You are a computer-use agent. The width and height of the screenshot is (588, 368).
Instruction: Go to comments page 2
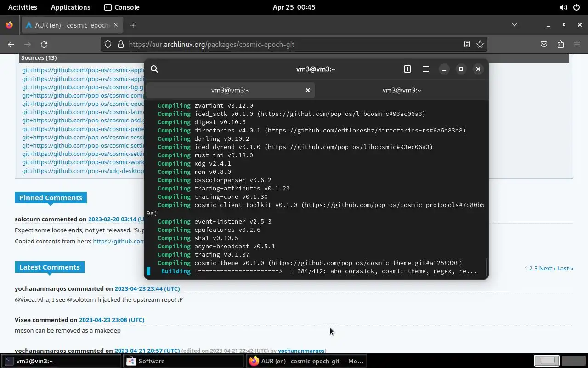(531, 268)
